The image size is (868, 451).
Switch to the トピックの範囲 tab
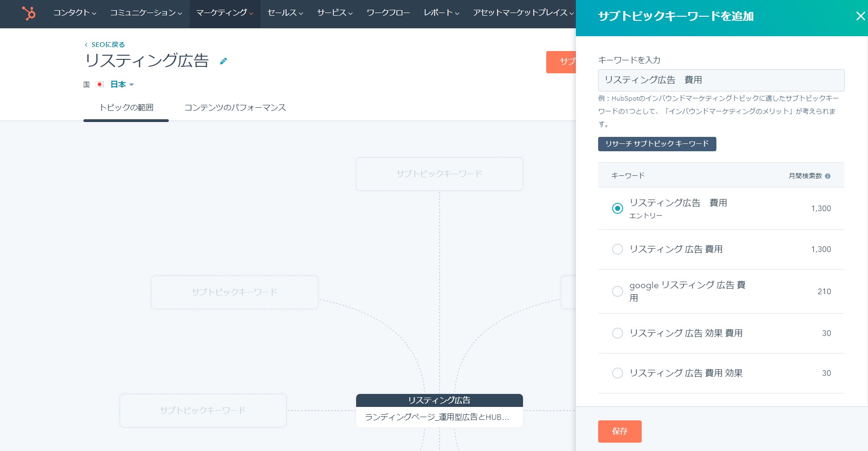[126, 108]
